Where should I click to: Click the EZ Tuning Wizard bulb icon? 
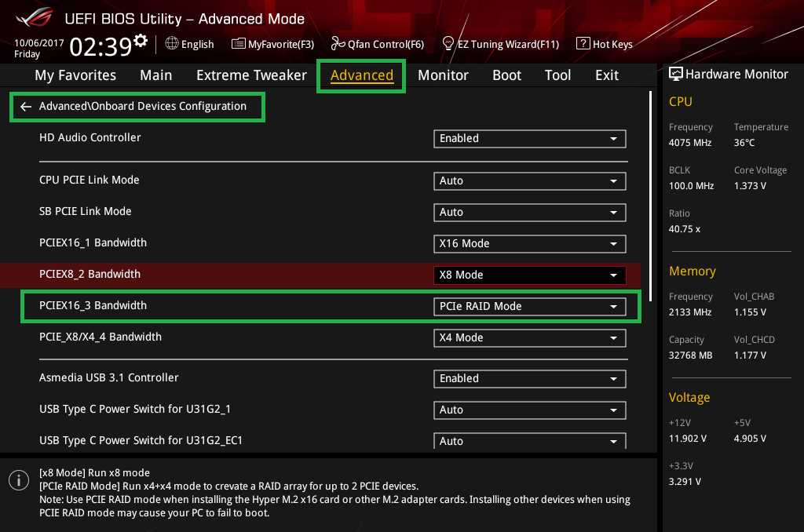click(x=448, y=44)
